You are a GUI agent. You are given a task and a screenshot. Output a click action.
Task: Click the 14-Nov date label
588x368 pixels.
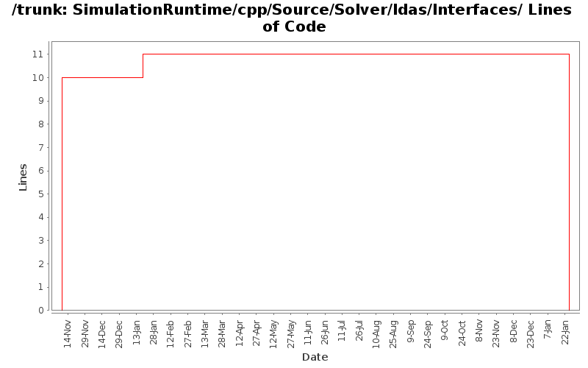pyautogui.click(x=68, y=333)
